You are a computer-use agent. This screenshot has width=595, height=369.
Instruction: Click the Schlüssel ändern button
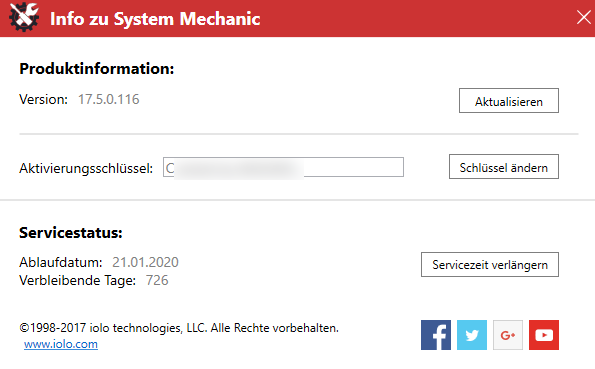[504, 166]
